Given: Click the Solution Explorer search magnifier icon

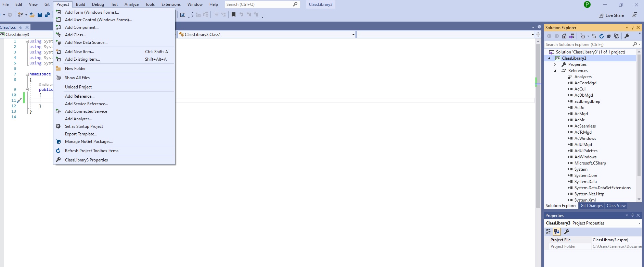Looking at the screenshot, I should pos(635,45).
